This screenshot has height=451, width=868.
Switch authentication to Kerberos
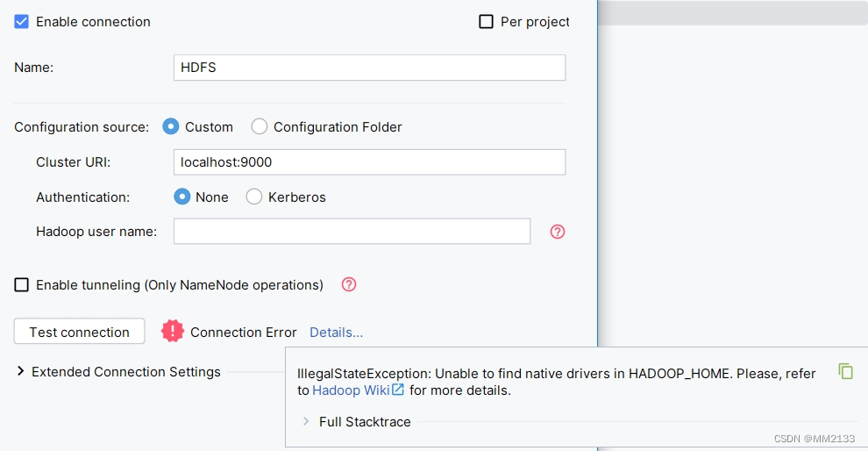254,197
